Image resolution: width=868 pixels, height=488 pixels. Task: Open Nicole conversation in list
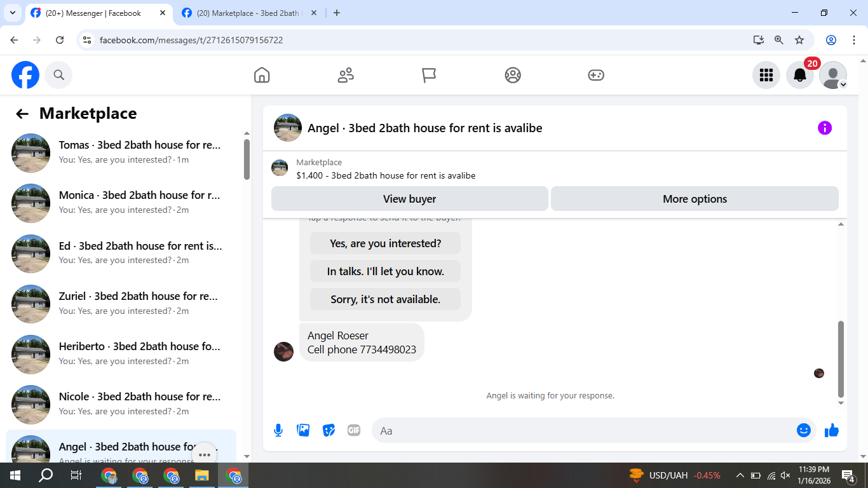pos(121,403)
